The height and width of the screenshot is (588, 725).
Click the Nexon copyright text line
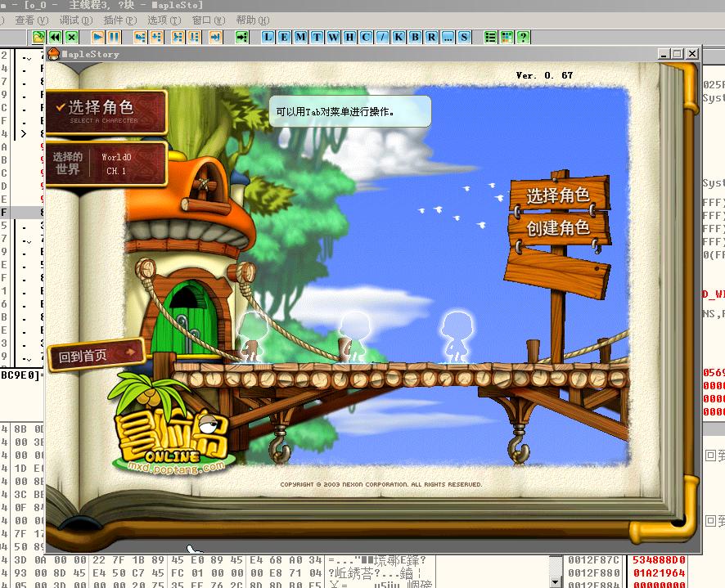click(x=381, y=484)
